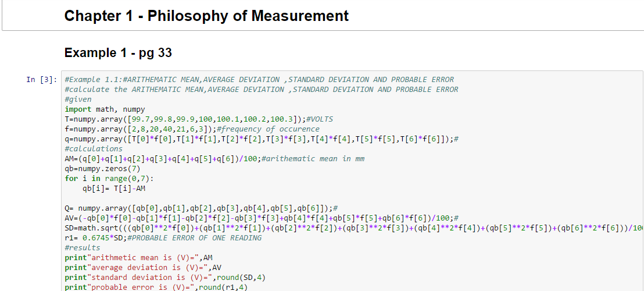Select the In [3] cell prompt

(41, 80)
